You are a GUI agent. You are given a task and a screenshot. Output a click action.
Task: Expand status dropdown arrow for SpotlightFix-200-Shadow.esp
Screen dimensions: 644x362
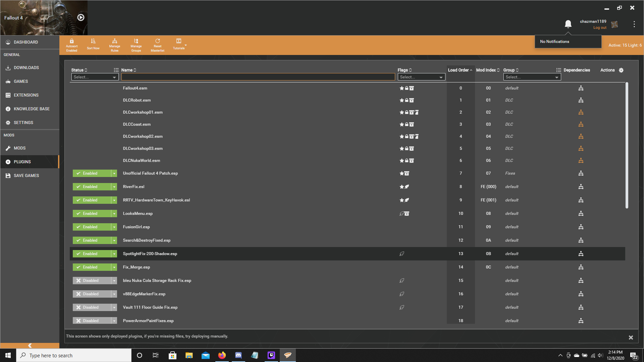[x=114, y=254]
